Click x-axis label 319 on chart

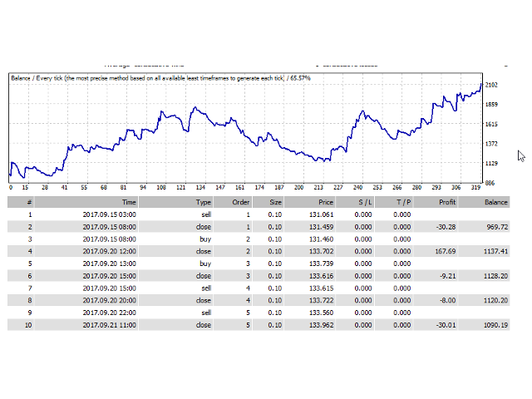[475, 187]
